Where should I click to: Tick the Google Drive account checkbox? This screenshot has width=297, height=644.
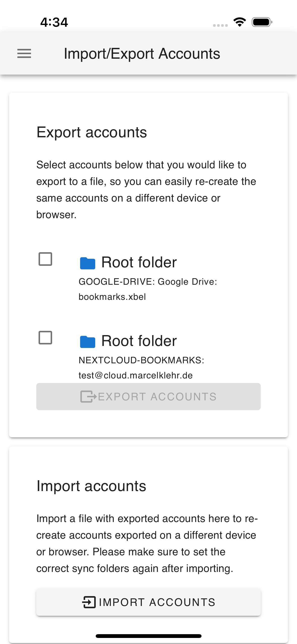pyautogui.click(x=45, y=259)
